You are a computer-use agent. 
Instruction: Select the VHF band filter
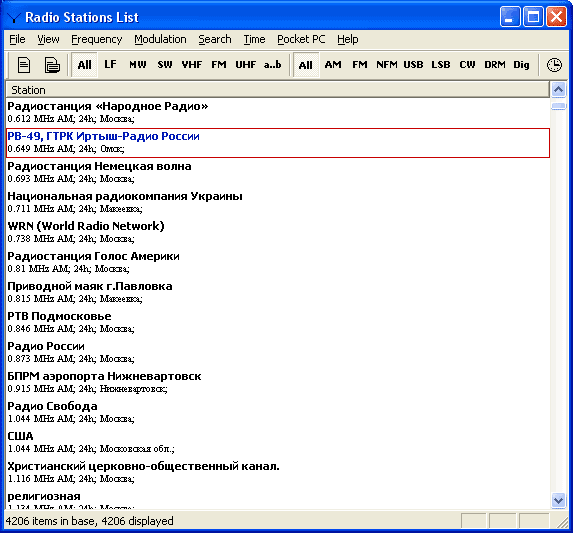[192, 65]
